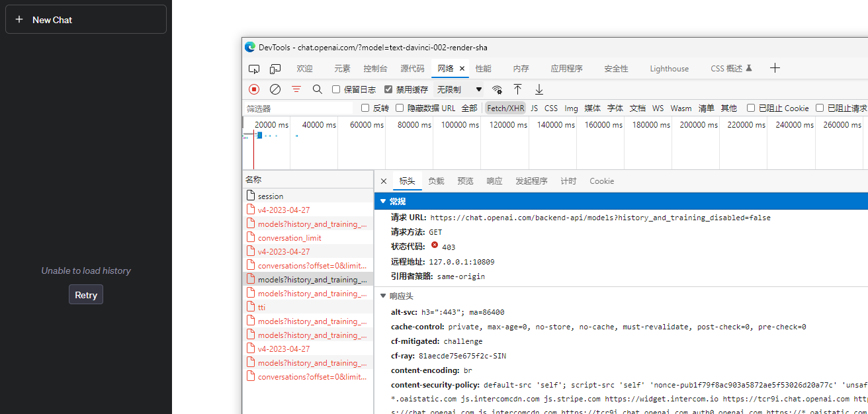Select the session request row
Viewport: 868px width, 414px height.
pos(308,196)
